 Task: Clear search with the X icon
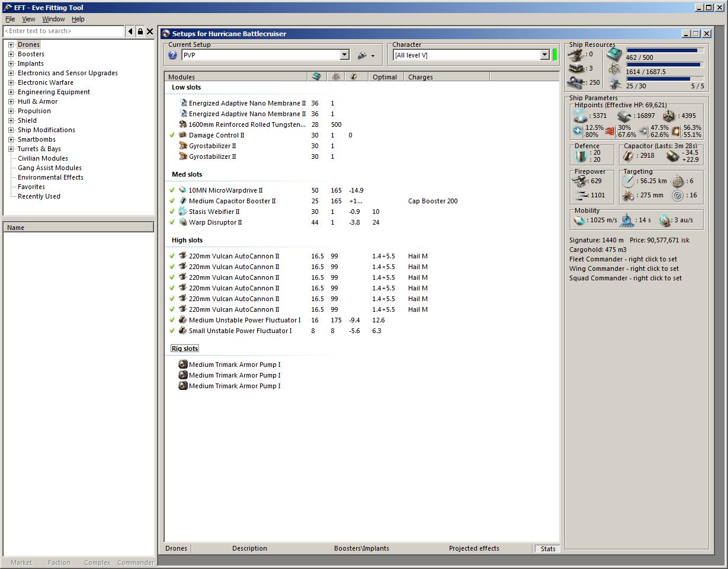tap(150, 31)
